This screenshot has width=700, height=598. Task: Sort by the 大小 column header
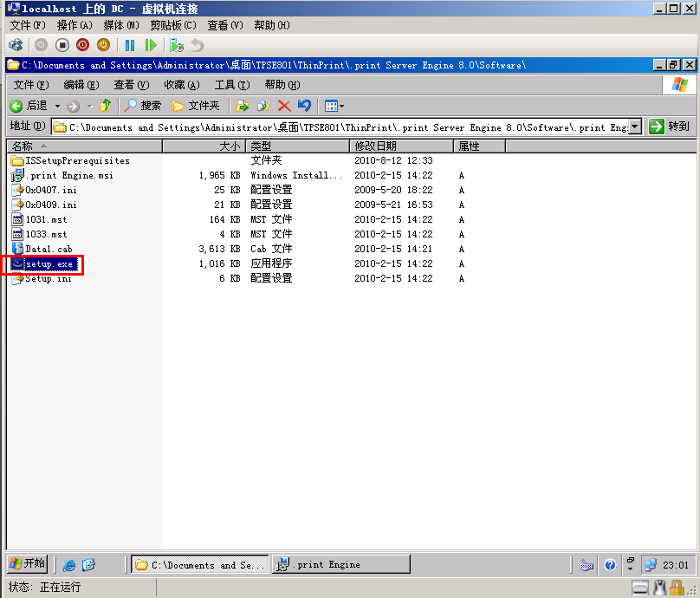(204, 146)
